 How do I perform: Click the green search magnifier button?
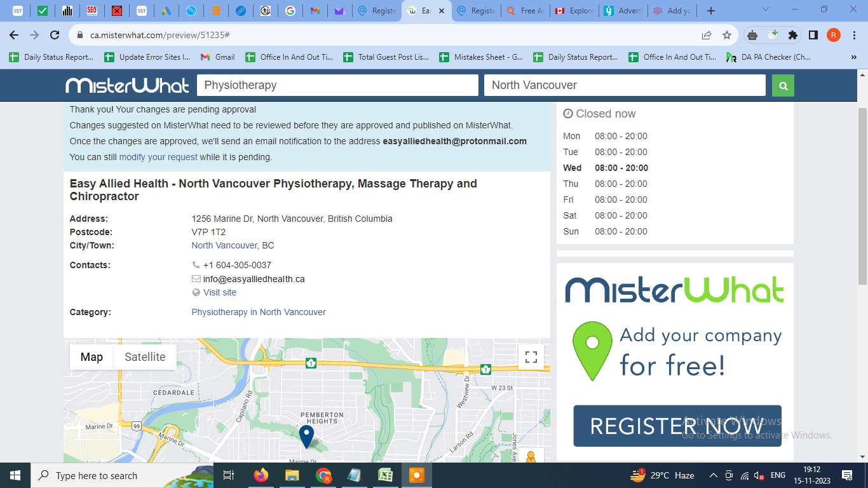click(x=783, y=85)
